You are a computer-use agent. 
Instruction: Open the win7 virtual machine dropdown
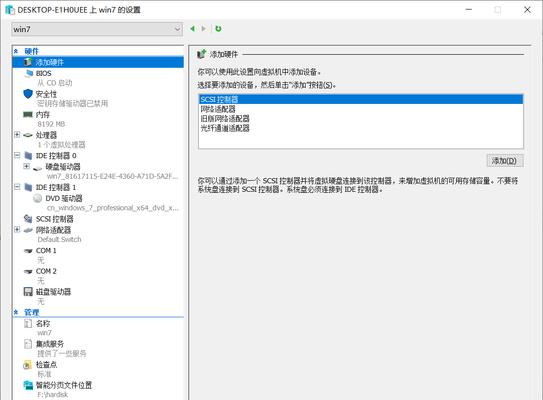[97, 29]
